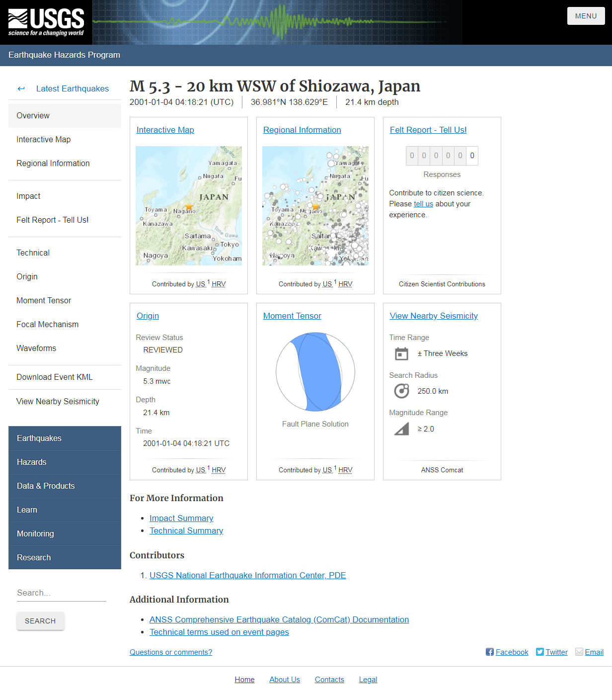The height and width of the screenshot is (700, 612).
Task: Open USGS National Earthquake Information Center, PDE
Action: coord(248,575)
